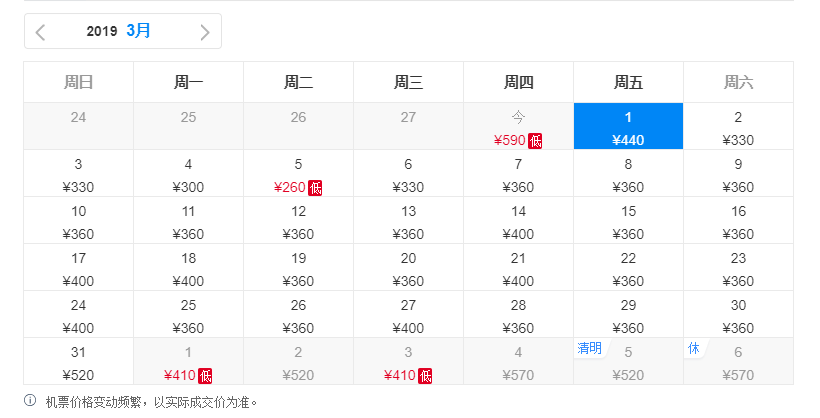Click the 低 badge on April 1 cell
This screenshot has width=820, height=418.
coord(205,376)
